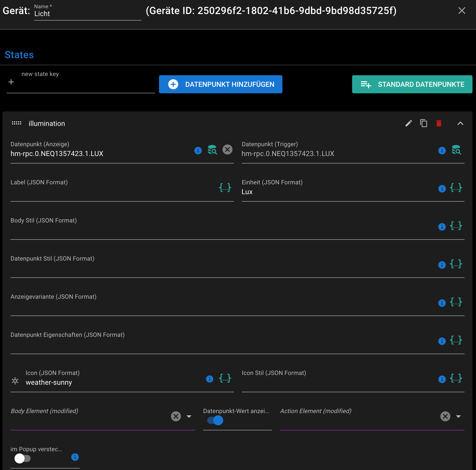Screen dimensions: 476x470
Task: Open JSON editor for Label field
Action: (x=225, y=188)
